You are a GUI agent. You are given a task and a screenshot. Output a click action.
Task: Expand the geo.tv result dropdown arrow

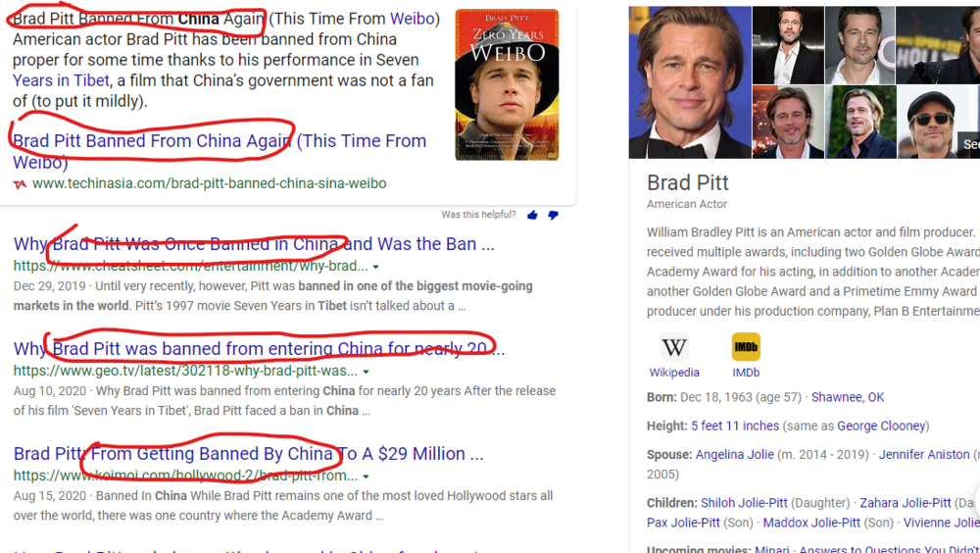[x=366, y=372]
